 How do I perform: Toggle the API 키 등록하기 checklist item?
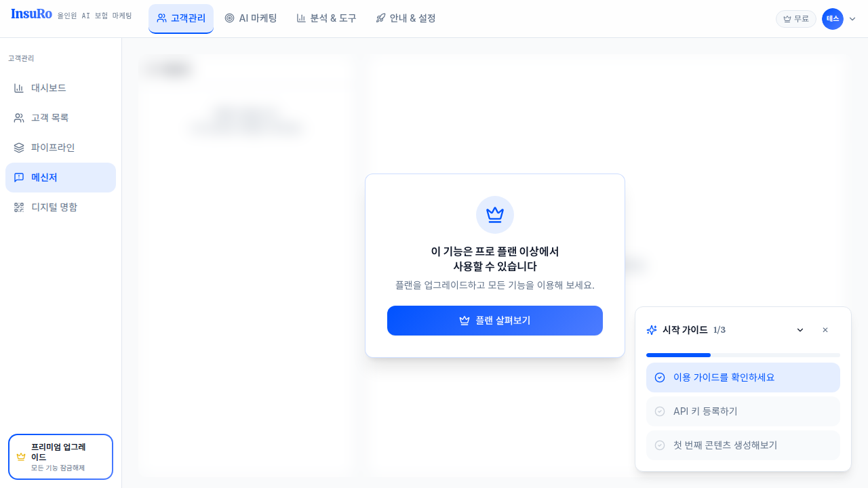pyautogui.click(x=743, y=411)
